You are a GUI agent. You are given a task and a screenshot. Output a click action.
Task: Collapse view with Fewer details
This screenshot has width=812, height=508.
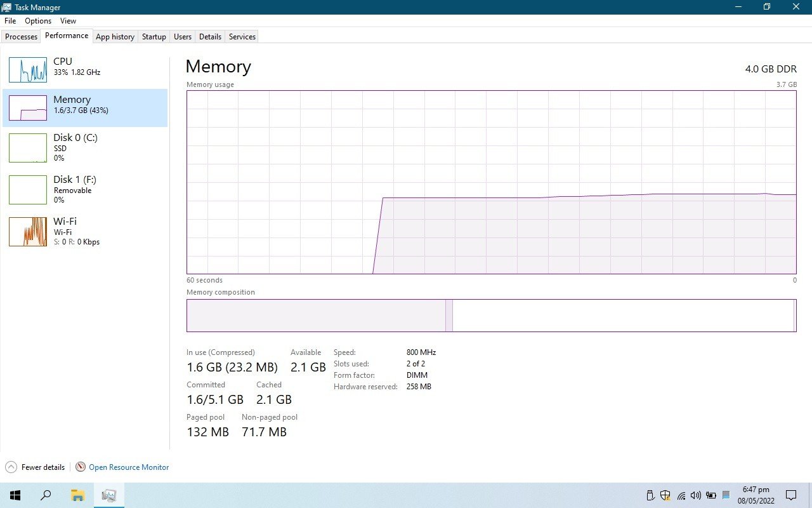click(36, 467)
